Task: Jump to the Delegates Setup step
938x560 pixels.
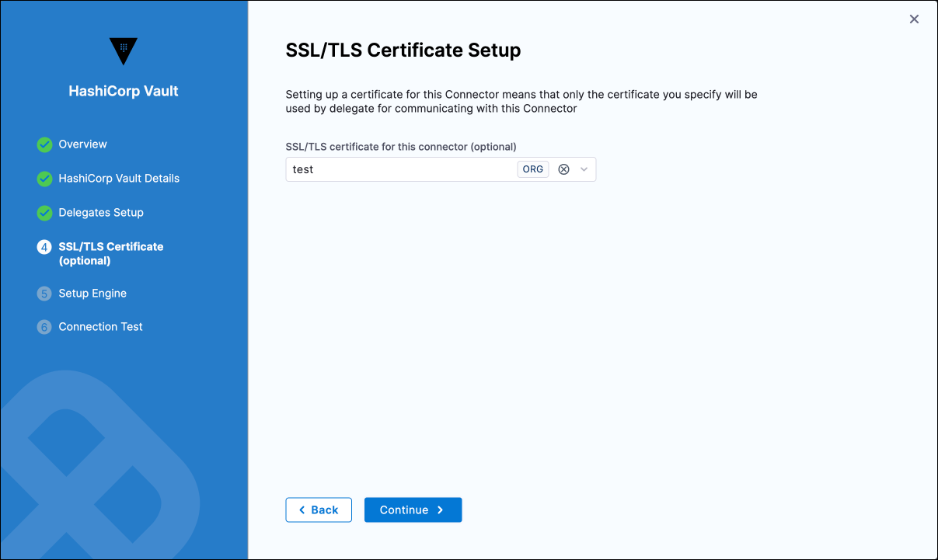Action: 101,213
